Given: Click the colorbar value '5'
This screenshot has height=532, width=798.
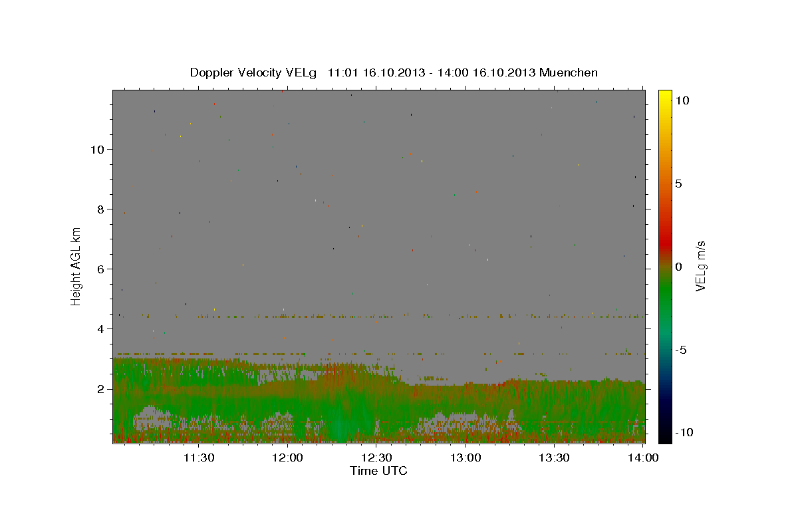Looking at the screenshot, I should (x=679, y=184).
